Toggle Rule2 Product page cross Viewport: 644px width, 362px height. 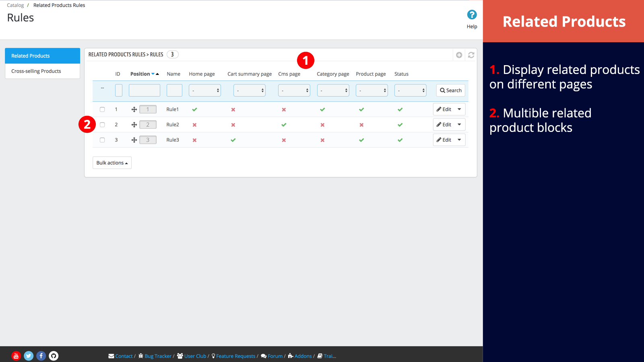[x=361, y=125]
